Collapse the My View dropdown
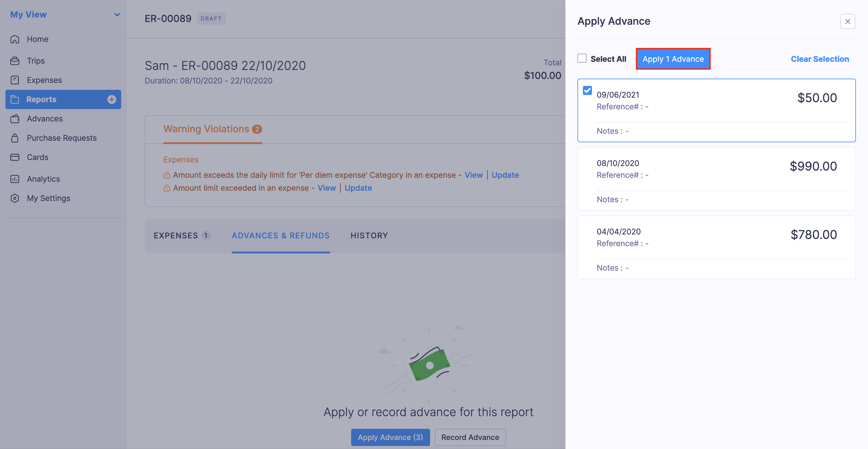Viewport: 868px width, 449px height. tap(117, 14)
